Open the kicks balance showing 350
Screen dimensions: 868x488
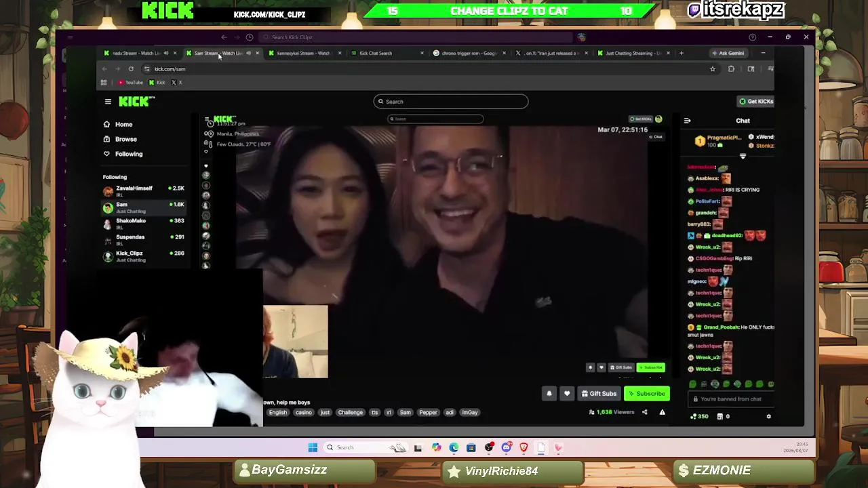[699, 416]
